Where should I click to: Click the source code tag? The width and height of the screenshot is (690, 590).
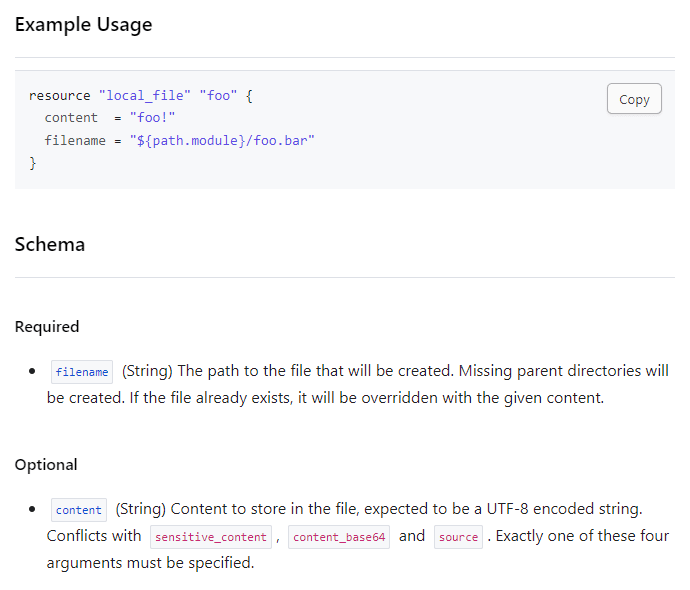tap(458, 537)
